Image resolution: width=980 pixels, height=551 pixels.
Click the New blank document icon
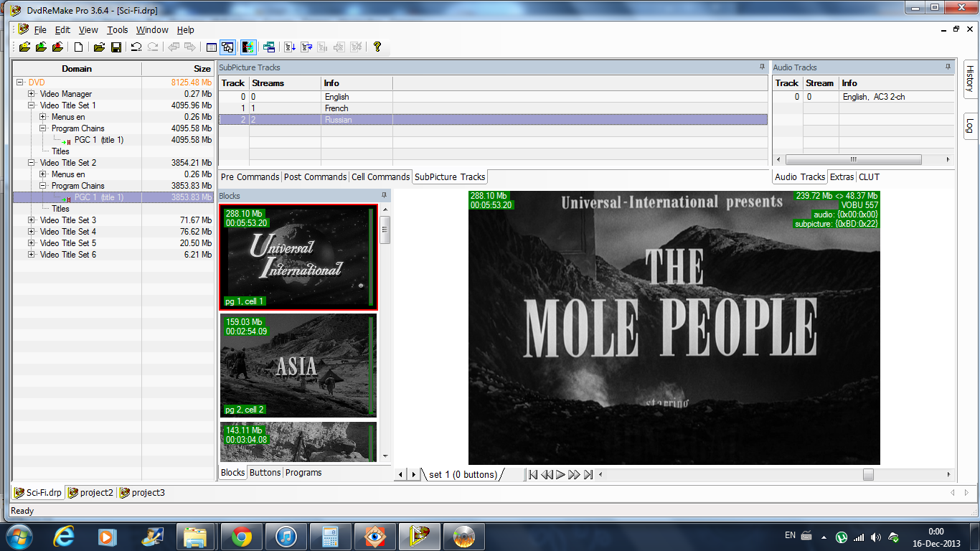tap(79, 47)
